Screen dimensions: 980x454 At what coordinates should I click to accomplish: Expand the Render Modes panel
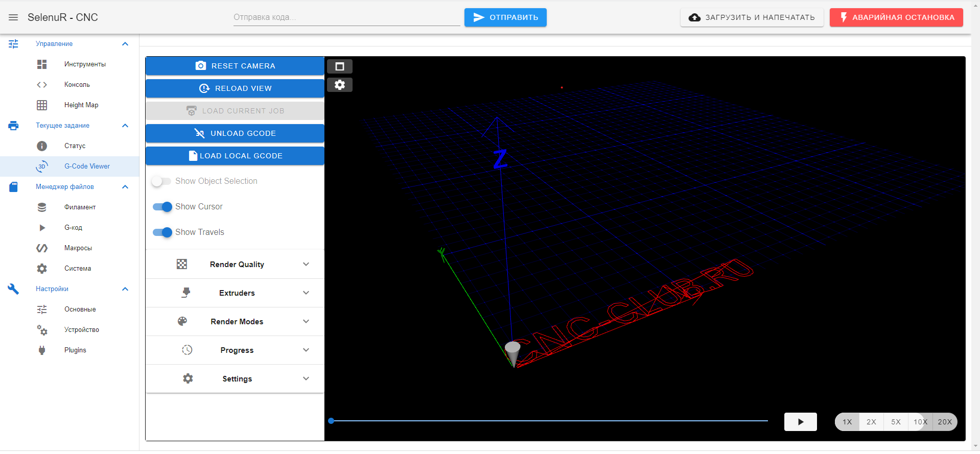tap(306, 321)
